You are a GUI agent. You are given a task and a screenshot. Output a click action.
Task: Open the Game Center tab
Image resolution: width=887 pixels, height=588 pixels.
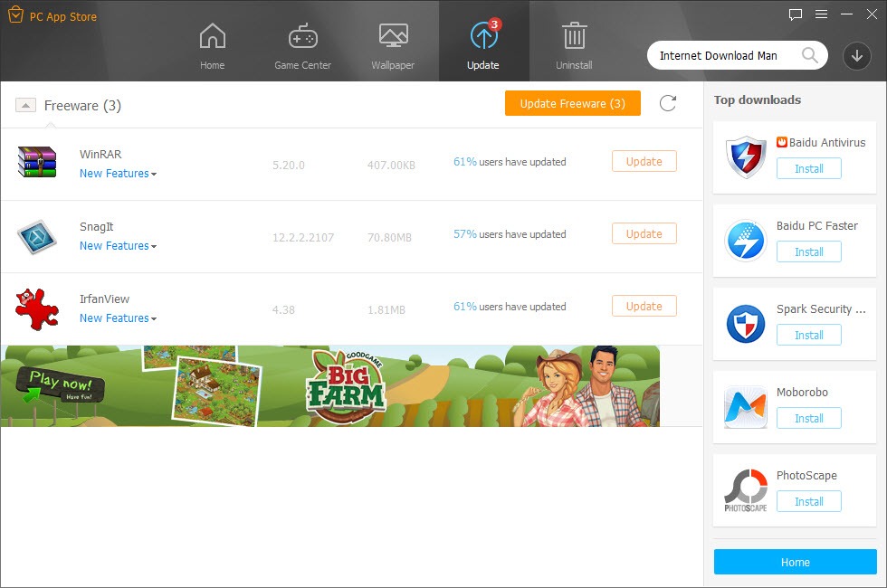point(302,46)
